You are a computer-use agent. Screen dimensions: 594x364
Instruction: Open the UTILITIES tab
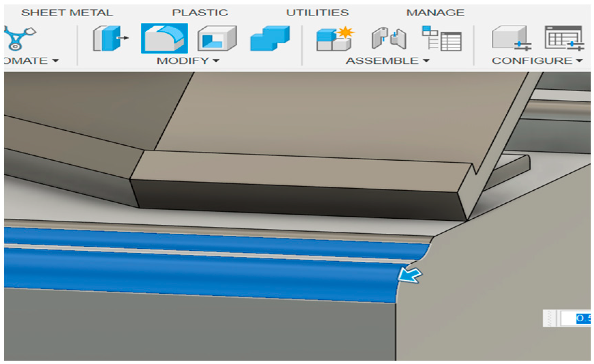(317, 13)
